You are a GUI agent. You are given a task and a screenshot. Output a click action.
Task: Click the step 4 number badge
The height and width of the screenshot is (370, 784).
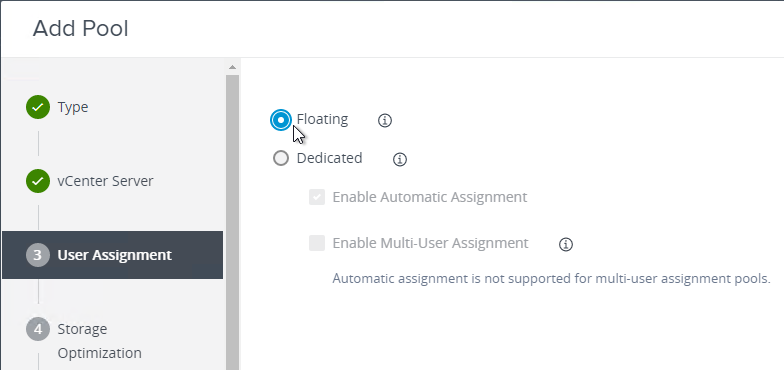pos(38,329)
